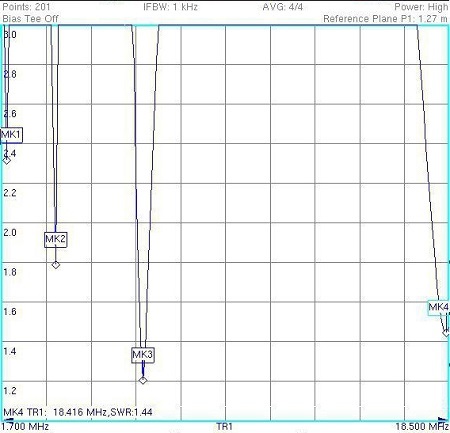Click the MK4 diamond marker point
The height and width of the screenshot is (433, 450).
click(446, 333)
